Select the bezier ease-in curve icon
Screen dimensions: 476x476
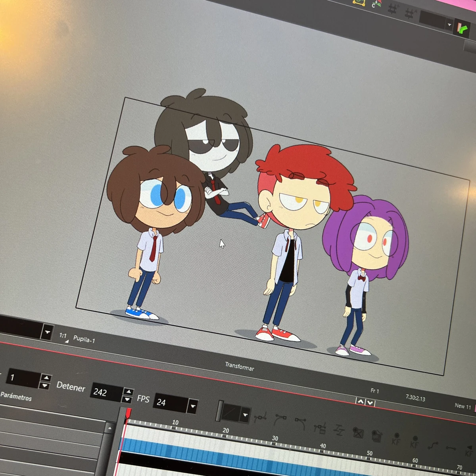click(282, 419)
